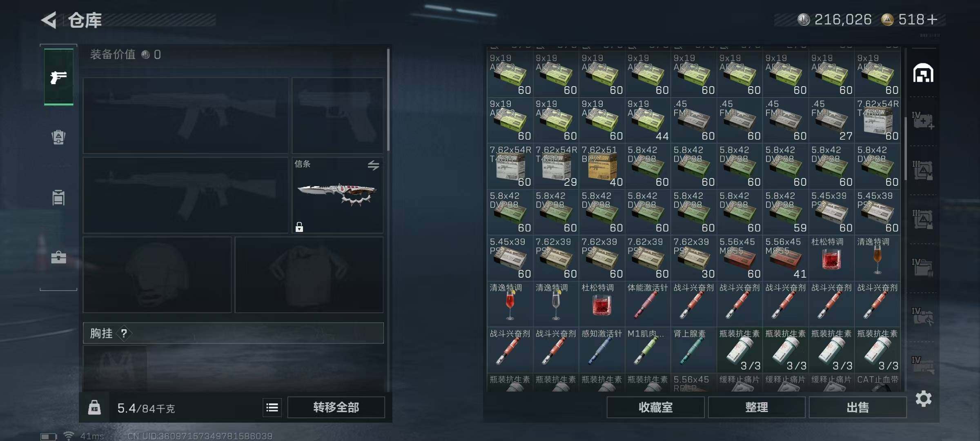Click the 出售 sell button

pyautogui.click(x=857, y=407)
